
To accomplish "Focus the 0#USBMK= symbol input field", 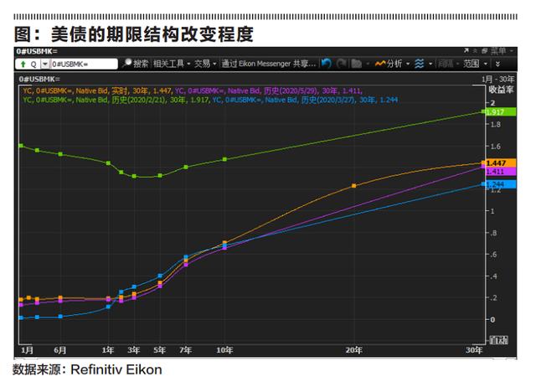I will tap(84, 64).
